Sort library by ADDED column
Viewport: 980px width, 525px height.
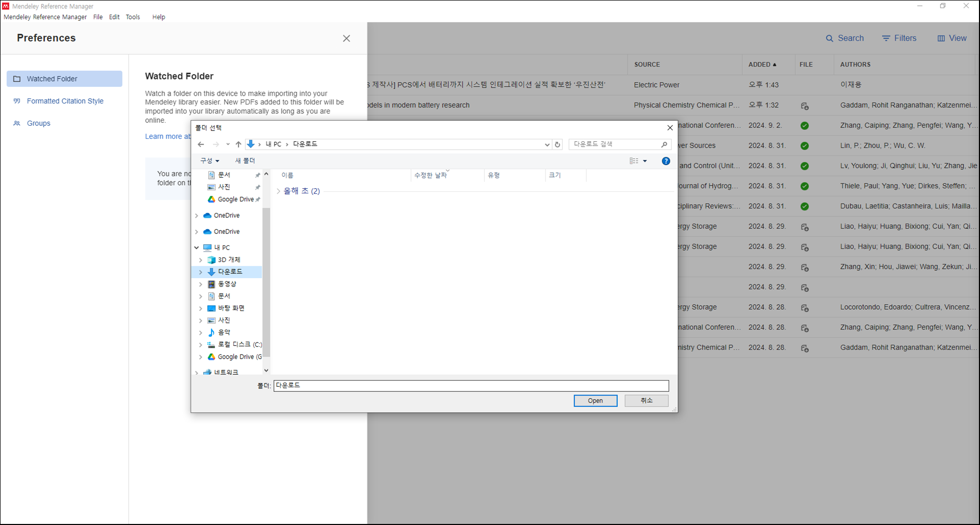click(763, 65)
